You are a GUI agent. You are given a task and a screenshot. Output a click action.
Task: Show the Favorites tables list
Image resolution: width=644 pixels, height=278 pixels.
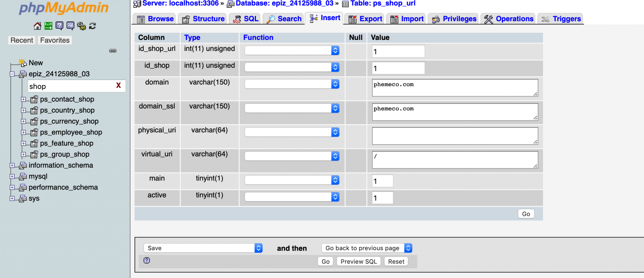pyautogui.click(x=55, y=40)
